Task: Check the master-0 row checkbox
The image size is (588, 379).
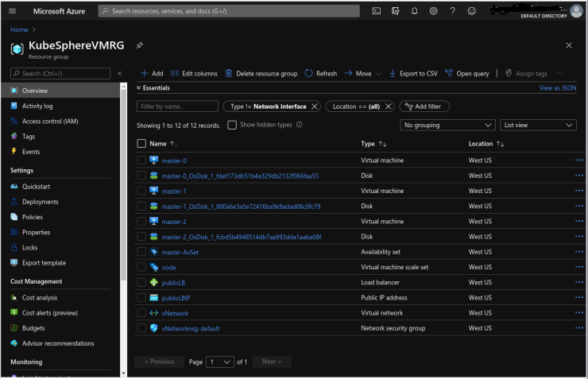Action: point(141,160)
